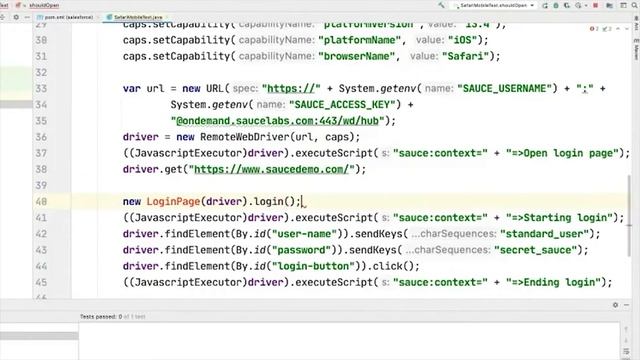Viewport: 640px width, 360px height.
Task: Go to previous highlighted error arrow
Action: pos(618,29)
